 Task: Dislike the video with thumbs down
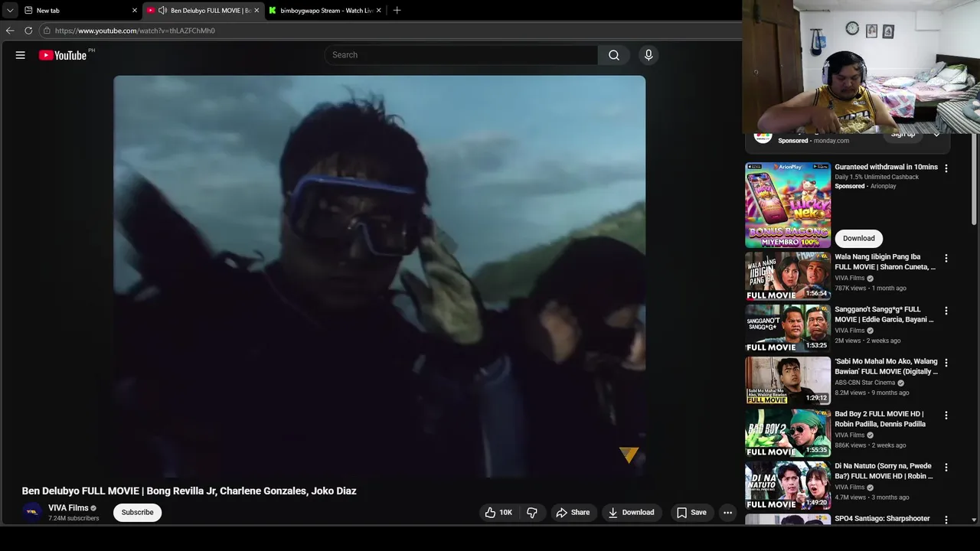click(532, 513)
